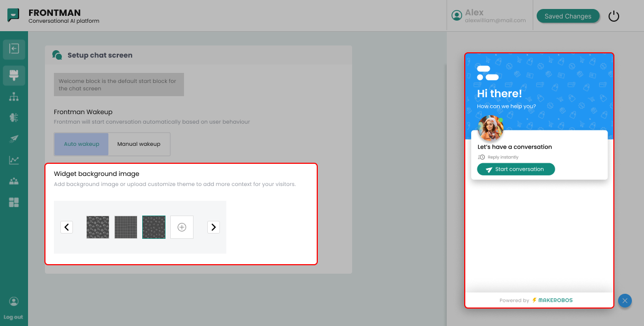Click Log out in the sidebar
Image resolution: width=644 pixels, height=326 pixels.
(14, 317)
